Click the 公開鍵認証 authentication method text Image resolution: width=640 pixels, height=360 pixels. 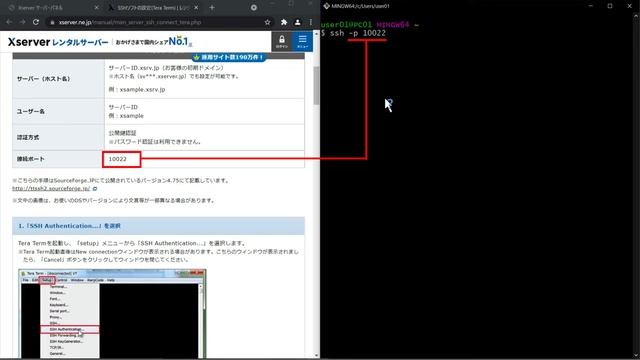point(122,133)
